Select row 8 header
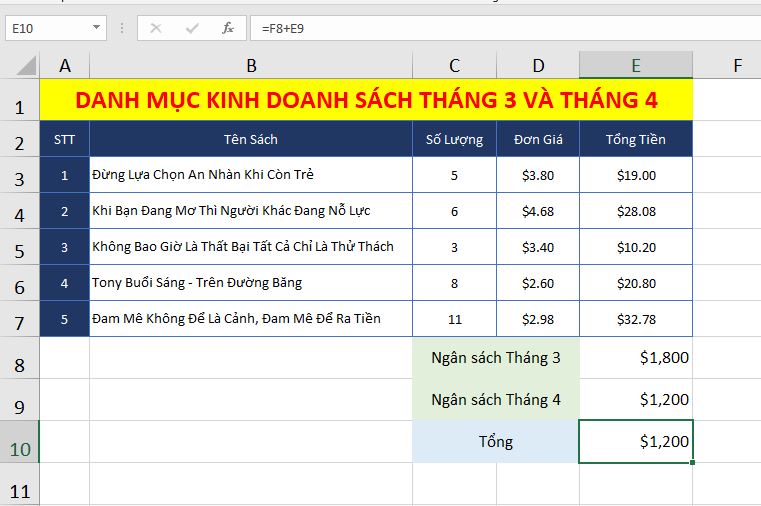The image size is (761, 506). [x=19, y=358]
